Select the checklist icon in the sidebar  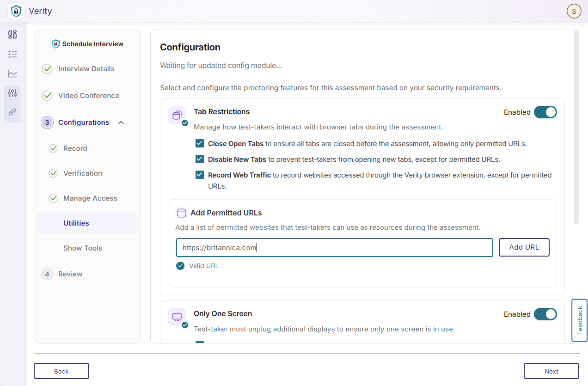tap(12, 54)
